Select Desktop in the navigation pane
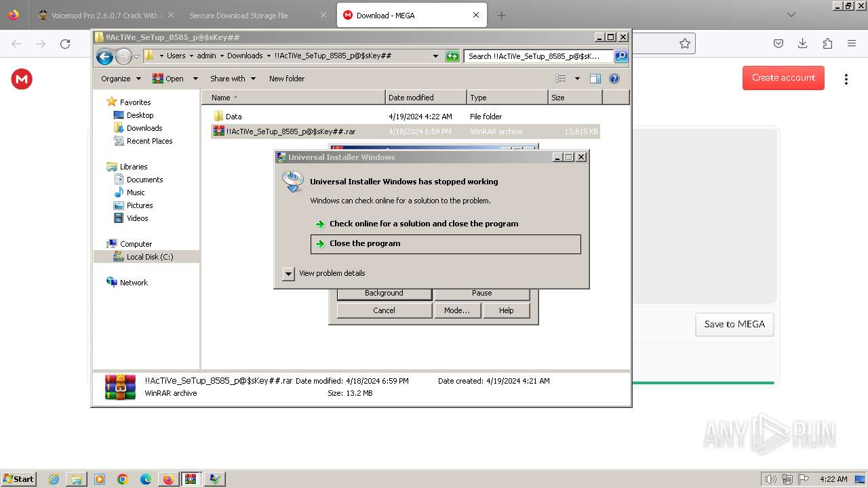This screenshot has height=488, width=868. point(140,115)
